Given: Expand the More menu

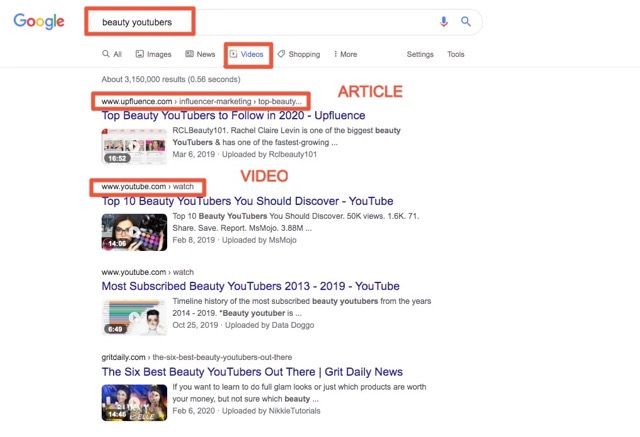Looking at the screenshot, I should tap(345, 54).
